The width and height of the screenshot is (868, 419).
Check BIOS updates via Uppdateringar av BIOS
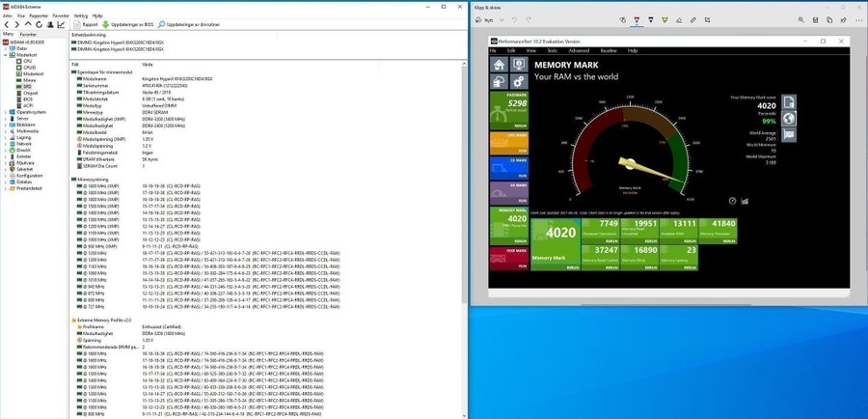(x=128, y=24)
